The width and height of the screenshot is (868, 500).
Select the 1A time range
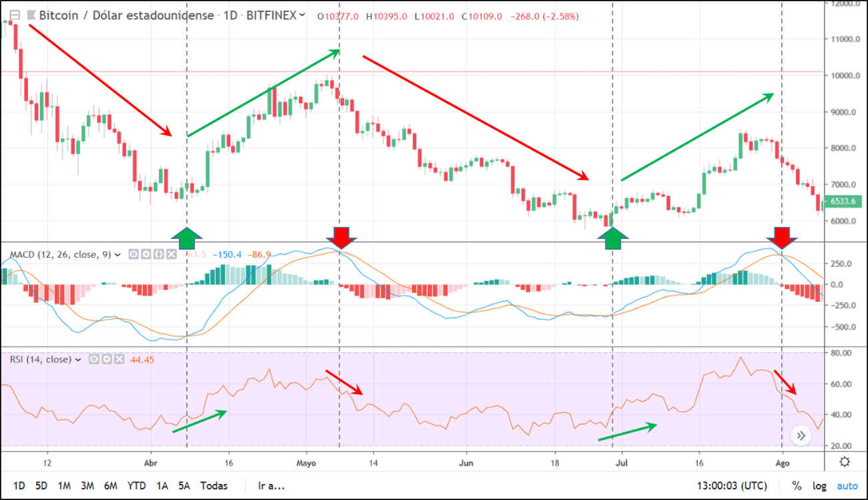click(x=162, y=485)
